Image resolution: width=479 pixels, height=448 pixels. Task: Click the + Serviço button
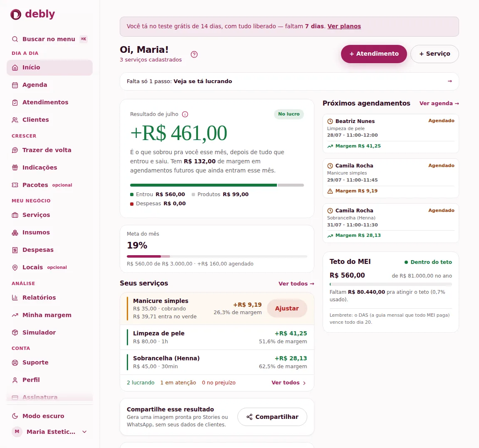click(435, 54)
